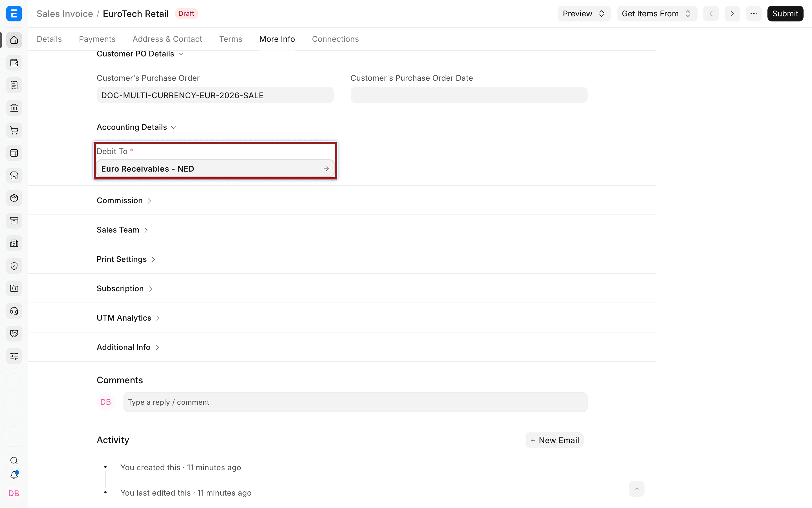Switch to the Payments tab
This screenshot has height=508, width=812.
coord(97,39)
